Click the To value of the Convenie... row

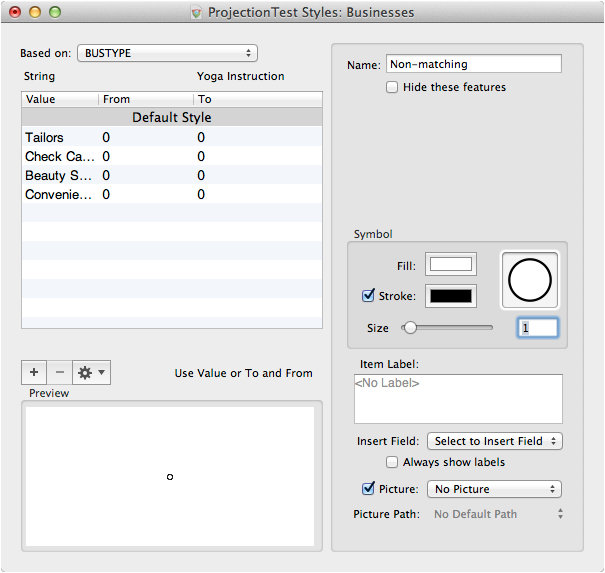[201, 194]
